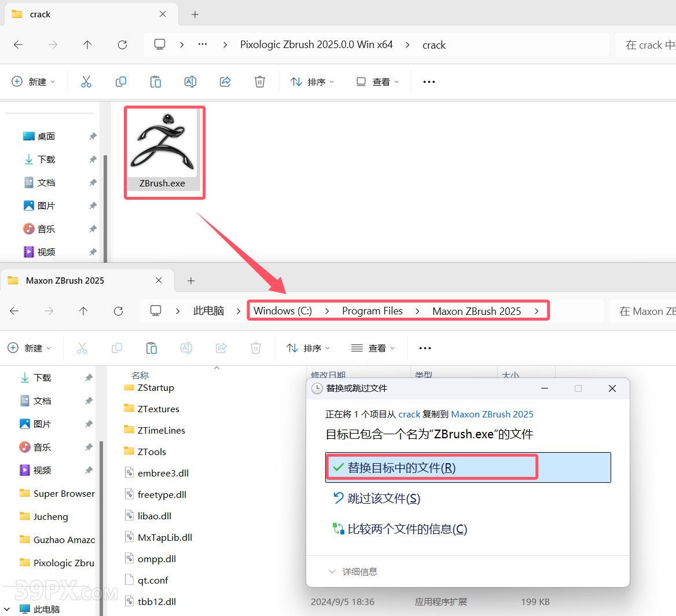Screen dimensions: 676x616
Task: Click the PC monitor icon in Maxon ZBrush address bar
Action: [156, 311]
